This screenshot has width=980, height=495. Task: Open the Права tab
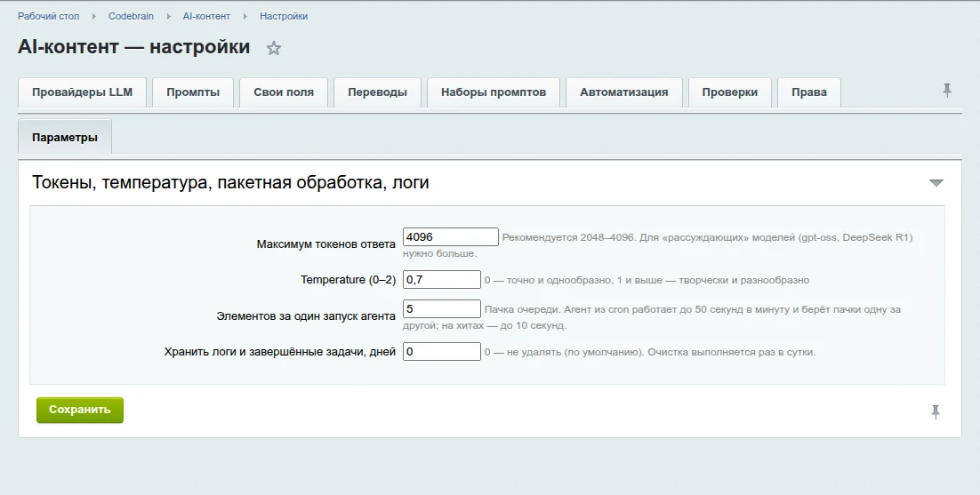click(x=809, y=92)
